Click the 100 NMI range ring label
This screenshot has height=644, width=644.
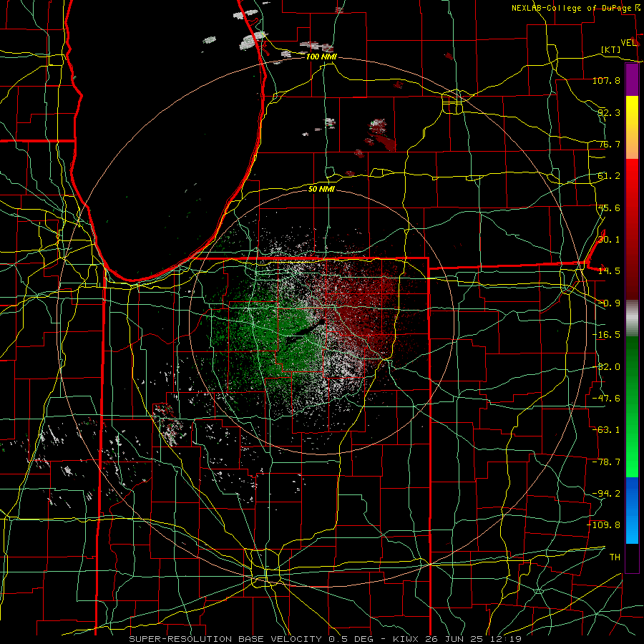[321, 57]
